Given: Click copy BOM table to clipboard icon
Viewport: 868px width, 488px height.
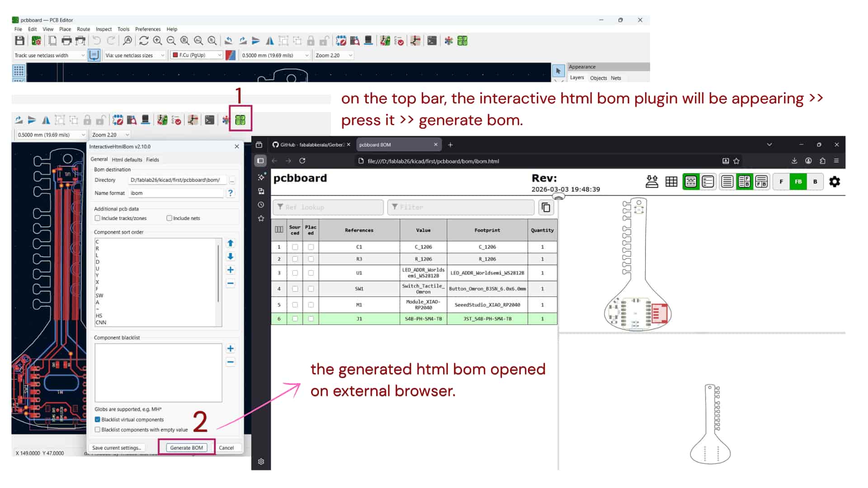Looking at the screenshot, I should point(546,207).
